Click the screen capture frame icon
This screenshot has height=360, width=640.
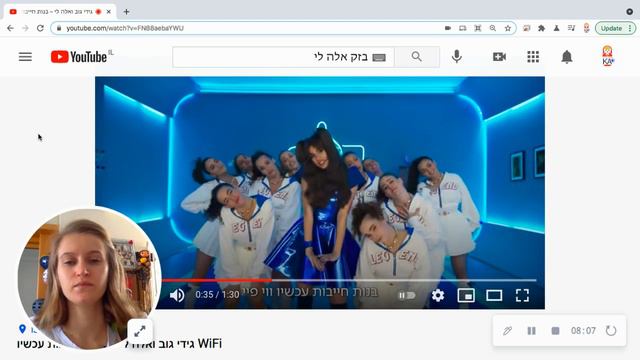point(478,28)
